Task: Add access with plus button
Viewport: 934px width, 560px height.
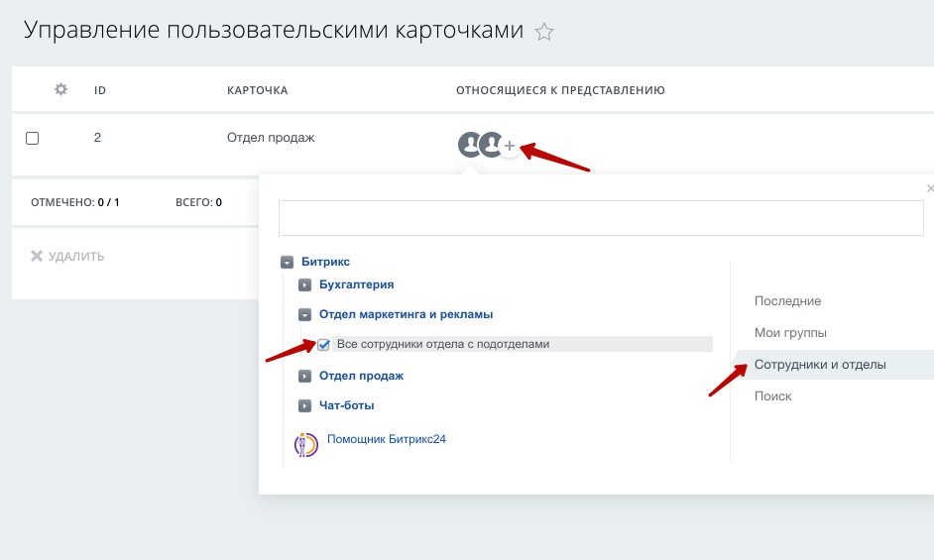Action: pyautogui.click(x=510, y=146)
